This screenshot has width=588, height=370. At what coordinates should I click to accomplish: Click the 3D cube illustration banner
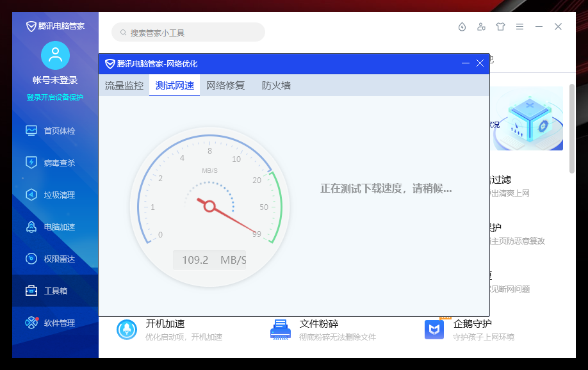coord(527,118)
